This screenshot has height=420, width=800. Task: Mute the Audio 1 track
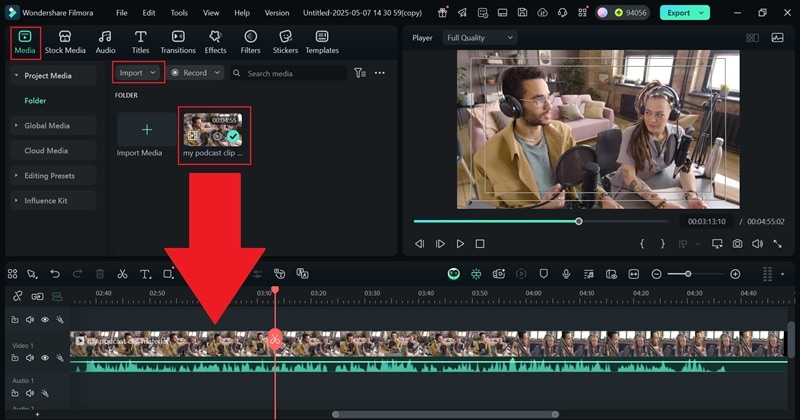tap(30, 393)
